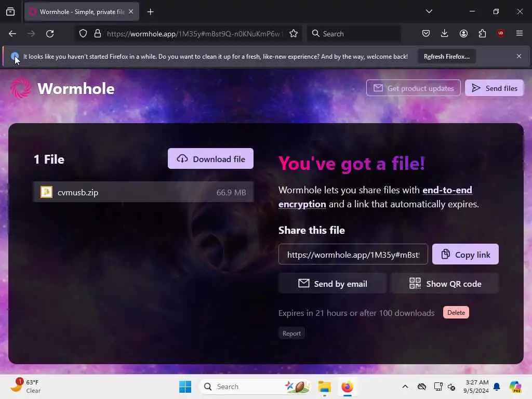
Task: Bookmark this page with the star icon
Action: 294,34
